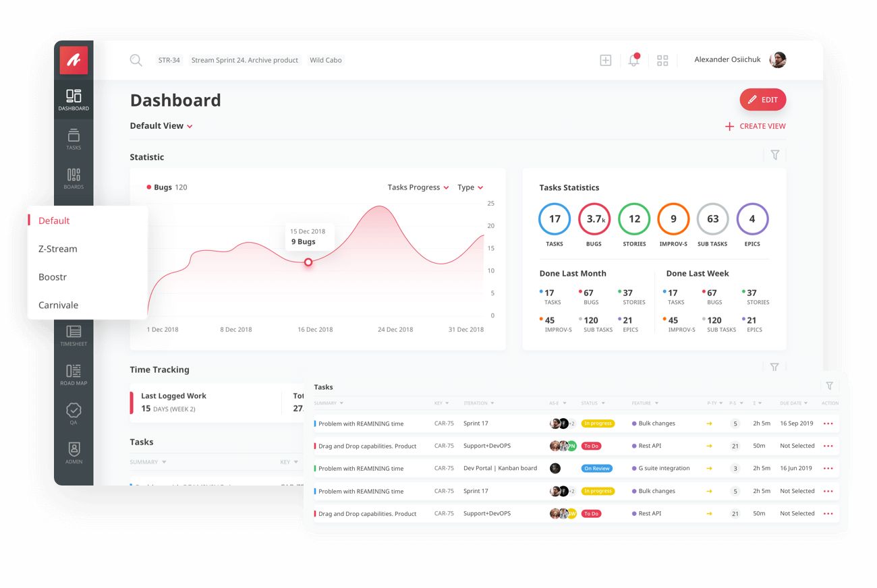
Task: Click the apps grid icon near the avatar
Action: pos(662,60)
